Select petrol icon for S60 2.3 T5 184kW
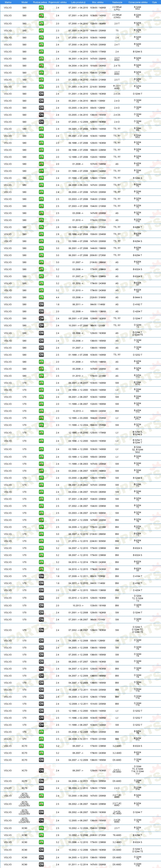The width and height of the screenshot is (161, 868). (41, 31)
